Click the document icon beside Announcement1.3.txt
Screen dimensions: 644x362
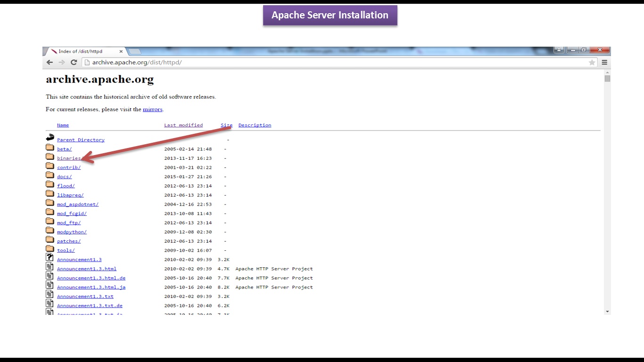click(50, 295)
